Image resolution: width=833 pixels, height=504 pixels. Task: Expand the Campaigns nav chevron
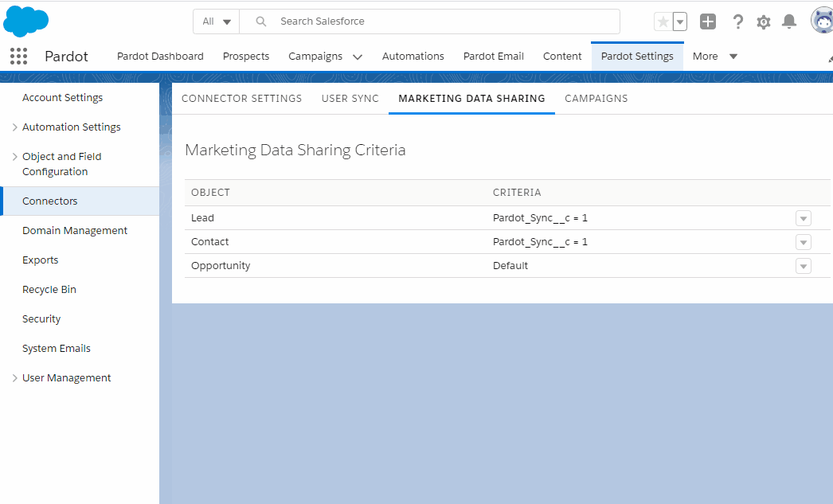[x=358, y=57]
